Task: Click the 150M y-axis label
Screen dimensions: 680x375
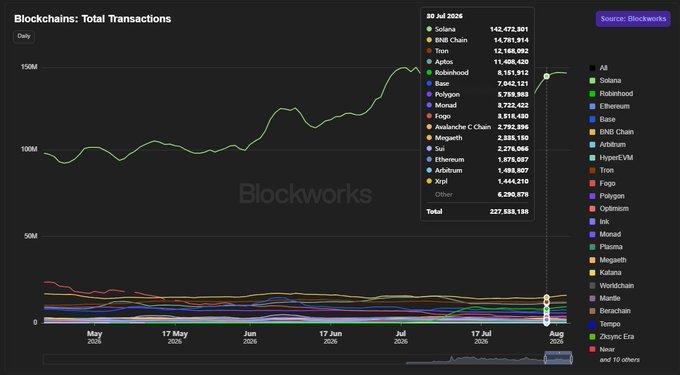Action: tap(29, 67)
